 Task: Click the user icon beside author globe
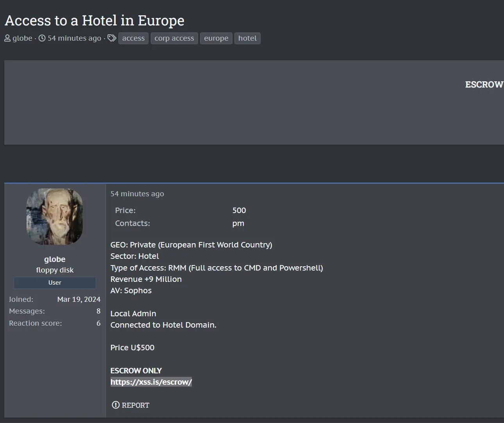(7, 38)
